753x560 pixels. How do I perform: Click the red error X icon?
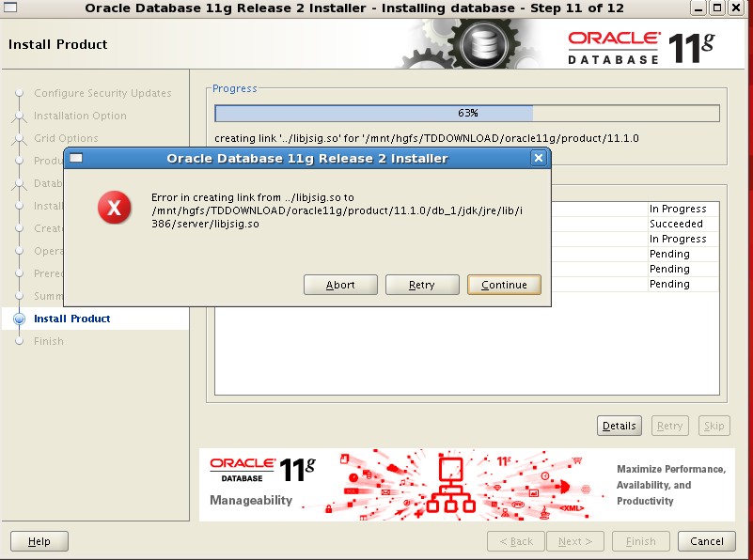tap(115, 208)
